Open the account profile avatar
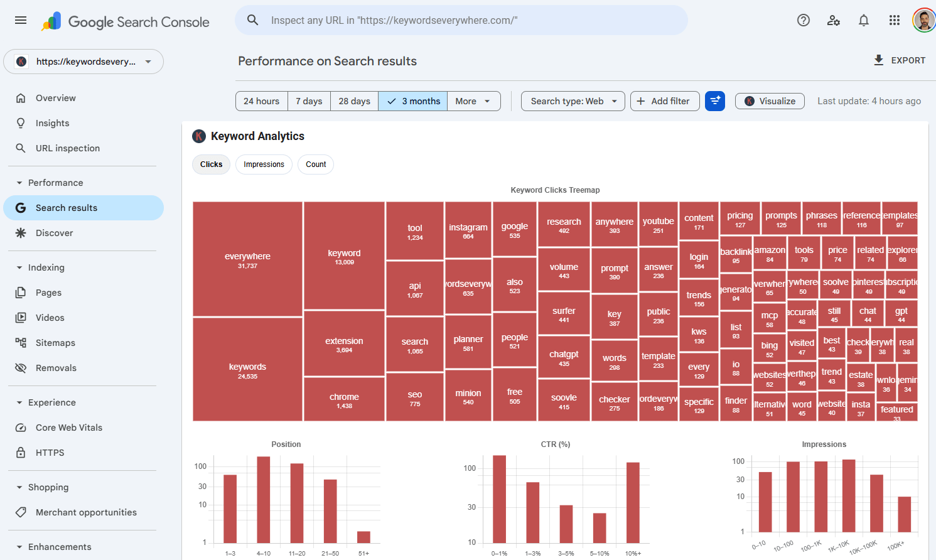Viewport: 936px width, 560px height. point(923,20)
